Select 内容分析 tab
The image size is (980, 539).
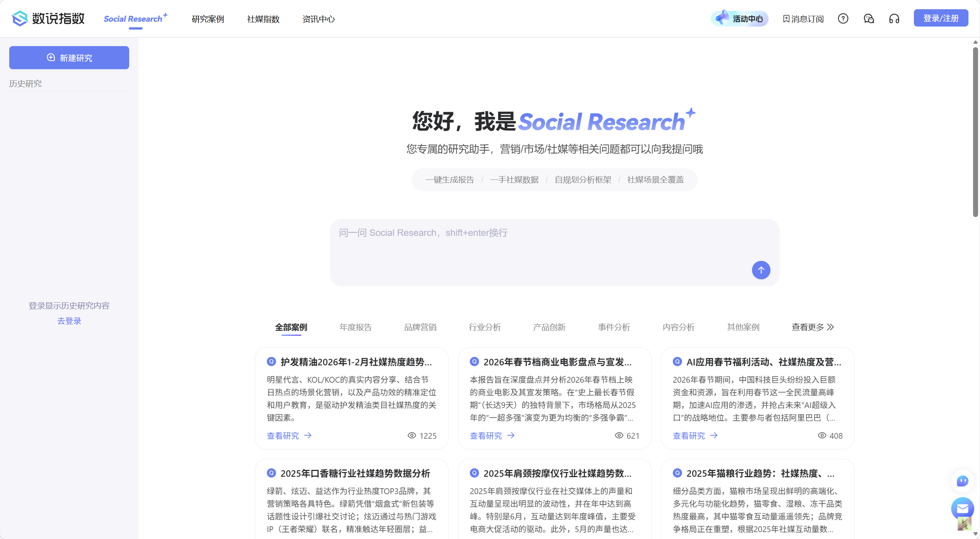pos(679,327)
